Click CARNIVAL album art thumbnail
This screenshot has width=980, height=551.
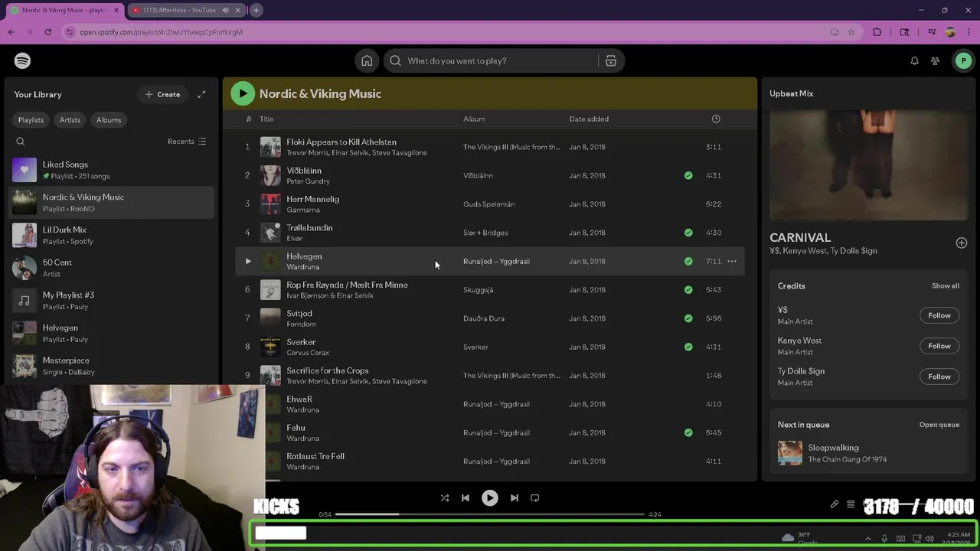868,165
